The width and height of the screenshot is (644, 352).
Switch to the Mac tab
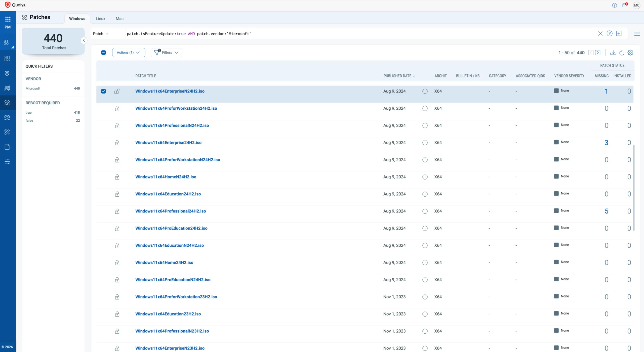click(x=119, y=19)
